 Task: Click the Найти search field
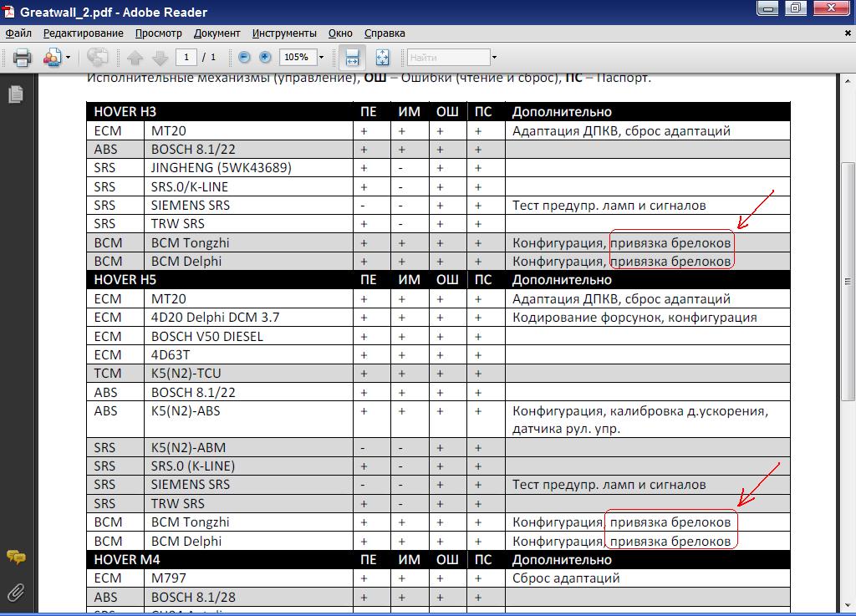pos(449,58)
